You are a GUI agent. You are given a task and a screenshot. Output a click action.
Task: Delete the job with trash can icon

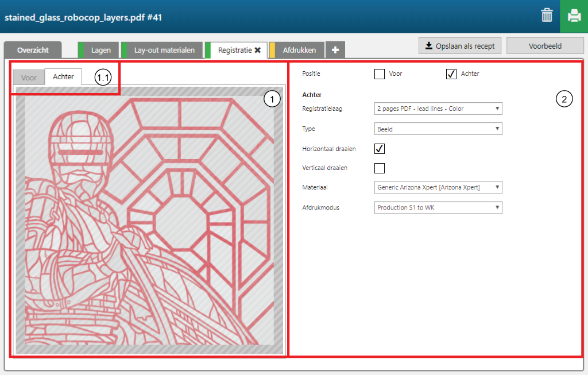(x=547, y=16)
